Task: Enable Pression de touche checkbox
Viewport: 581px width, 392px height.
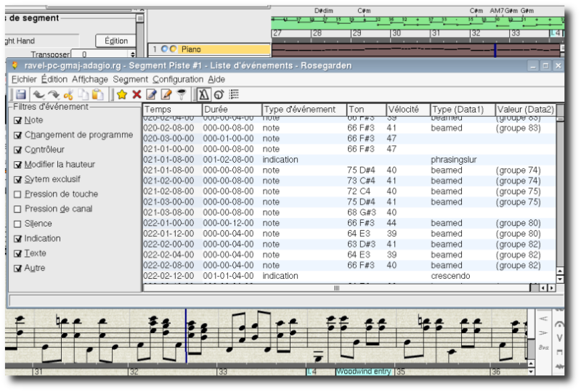Action: (x=18, y=195)
